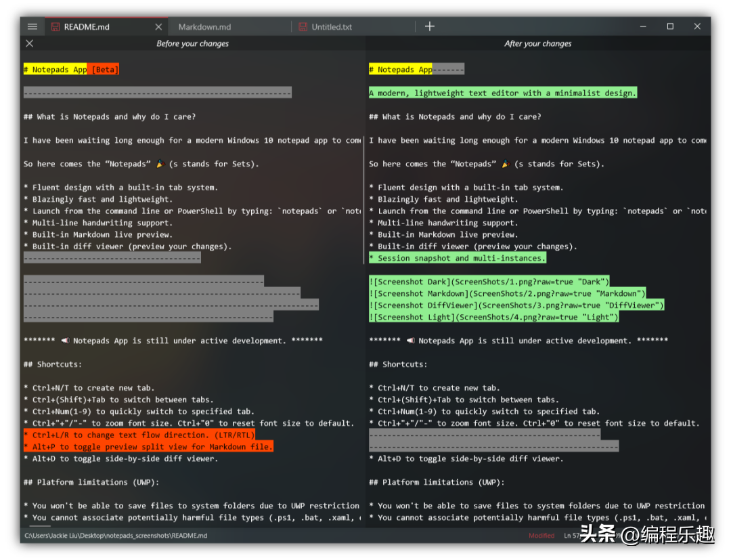Switch to the Markdown.md tab
The width and height of the screenshot is (731, 560).
tap(204, 27)
